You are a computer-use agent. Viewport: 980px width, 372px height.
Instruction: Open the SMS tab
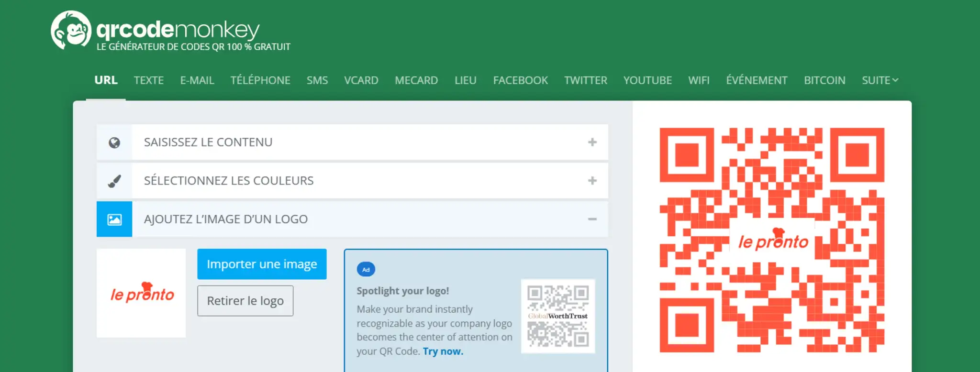click(317, 80)
